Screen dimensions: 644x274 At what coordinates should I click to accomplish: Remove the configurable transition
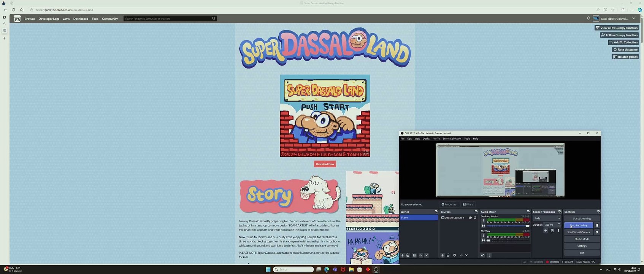[x=552, y=231]
